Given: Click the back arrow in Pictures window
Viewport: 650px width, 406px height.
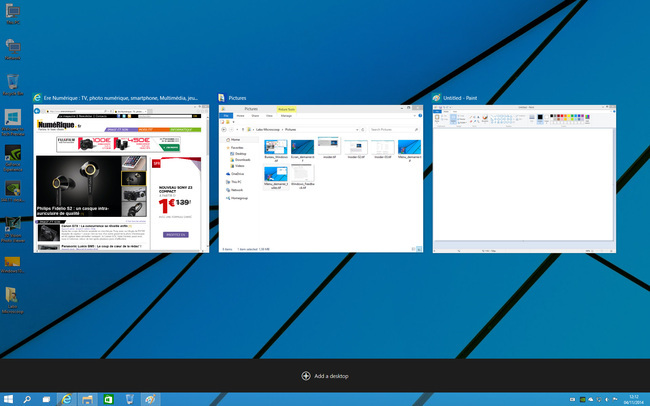Looking at the screenshot, I should click(x=224, y=130).
